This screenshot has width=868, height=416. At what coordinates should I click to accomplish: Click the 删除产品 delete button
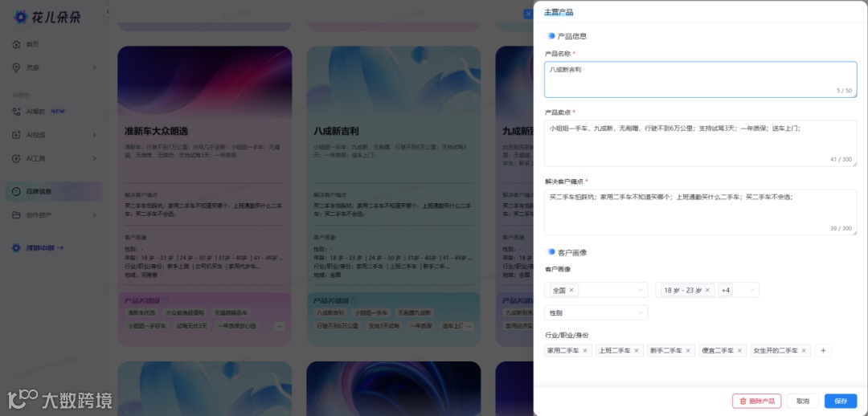click(756, 401)
